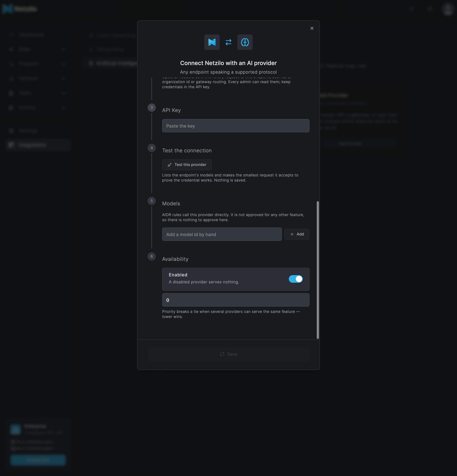Click the "Availability" section heading

(175, 259)
